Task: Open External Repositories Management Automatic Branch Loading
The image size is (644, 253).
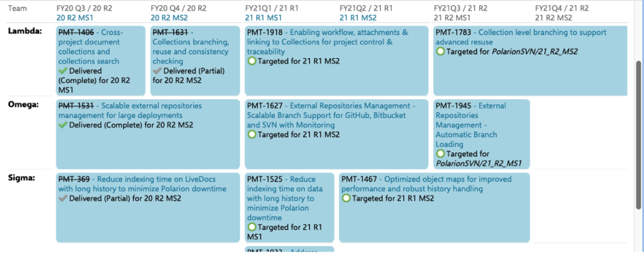Action: pyautogui.click(x=467, y=125)
